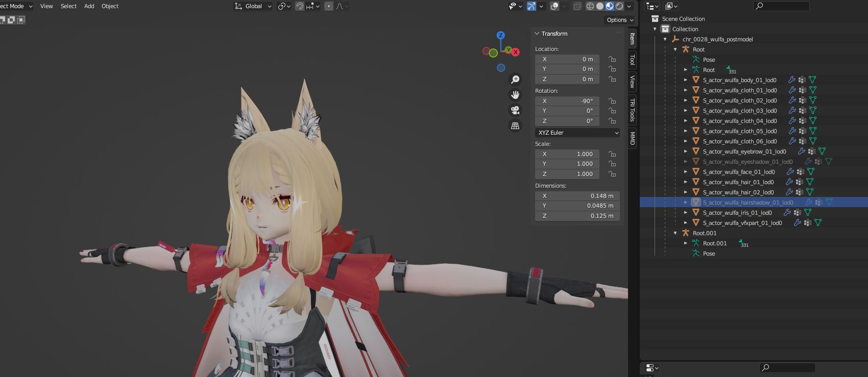Viewport: 868px width, 377px height.
Task: Switch orthographic/perspective grid icon
Action: [x=515, y=125]
